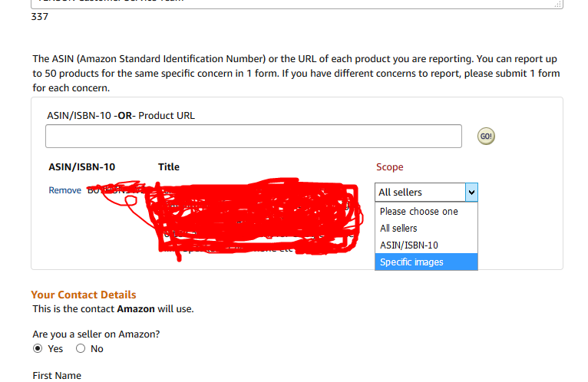Click the Remove link beside the product
Image resolution: width=588 pixels, height=382 pixels.
click(x=65, y=190)
